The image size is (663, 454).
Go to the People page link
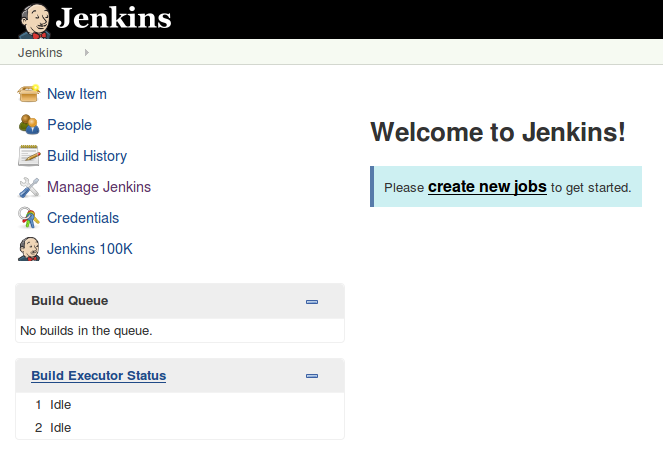click(69, 125)
